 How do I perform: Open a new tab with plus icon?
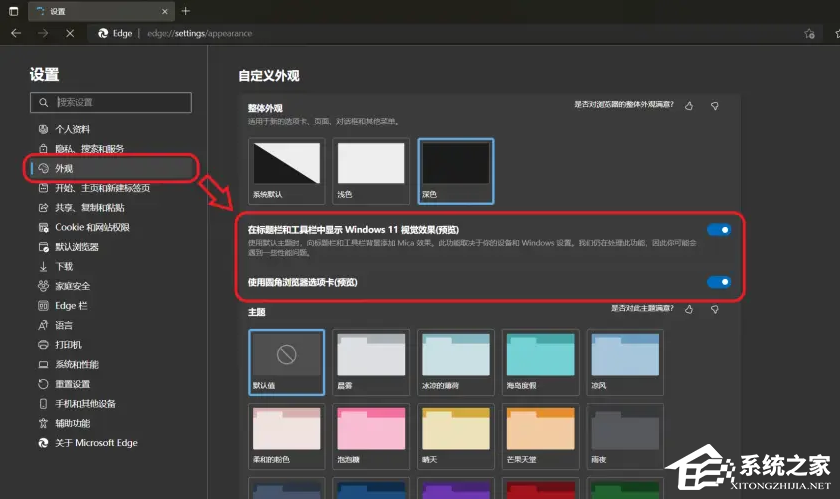(x=186, y=10)
